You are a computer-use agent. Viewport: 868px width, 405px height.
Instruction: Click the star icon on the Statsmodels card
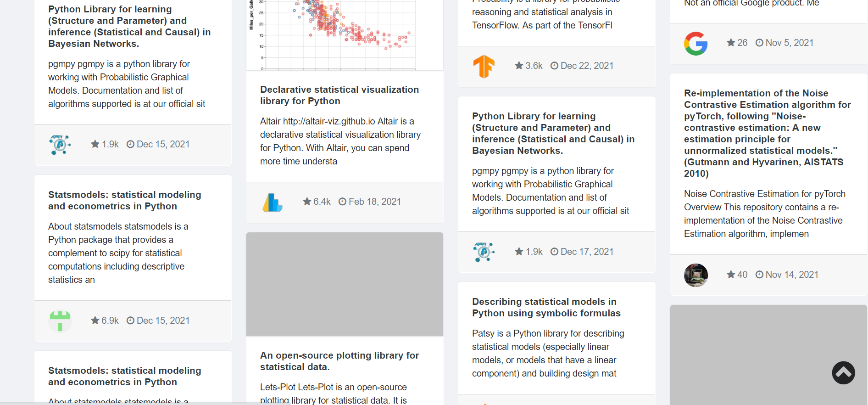pos(95,321)
